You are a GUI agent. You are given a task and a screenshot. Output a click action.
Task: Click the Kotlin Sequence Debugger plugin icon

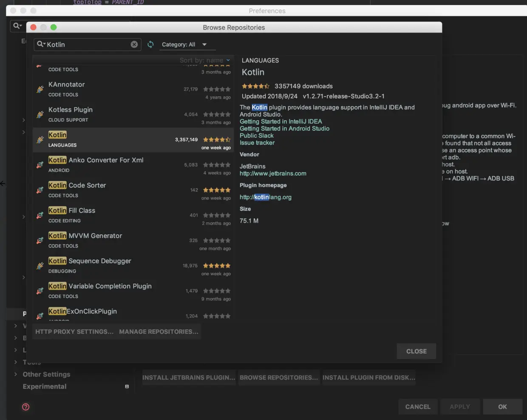pyautogui.click(x=40, y=266)
